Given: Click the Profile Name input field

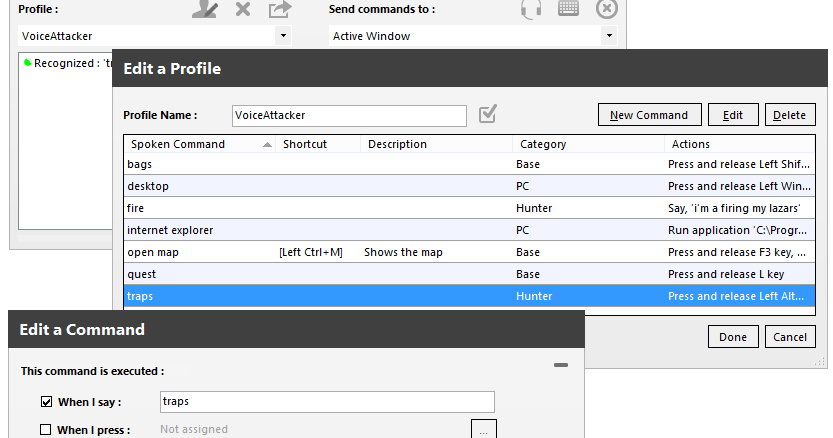Looking at the screenshot, I should 349,115.
